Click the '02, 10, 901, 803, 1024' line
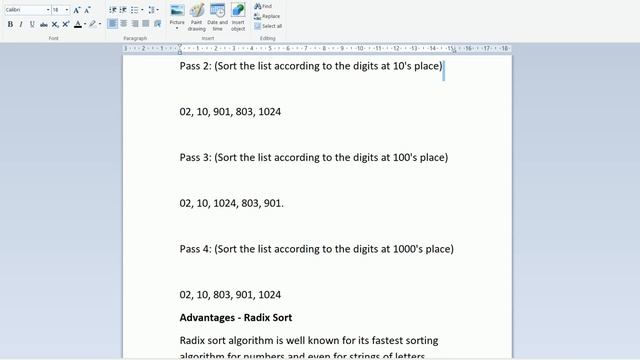The height and width of the screenshot is (360, 640). pos(230,112)
